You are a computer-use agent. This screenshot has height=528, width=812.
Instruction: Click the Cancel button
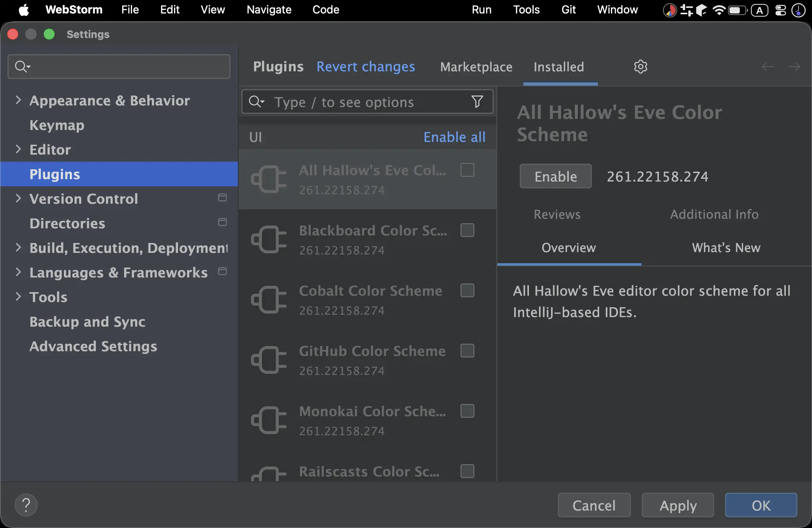point(594,505)
